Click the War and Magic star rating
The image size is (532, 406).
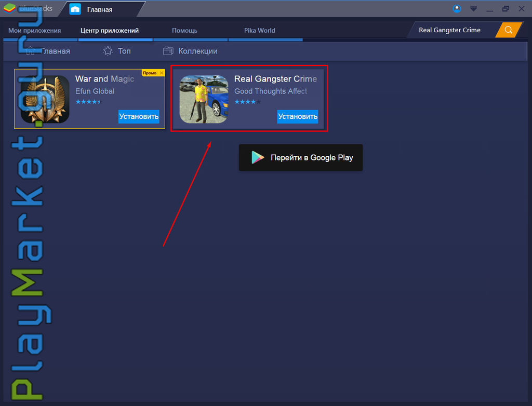pyautogui.click(x=88, y=102)
